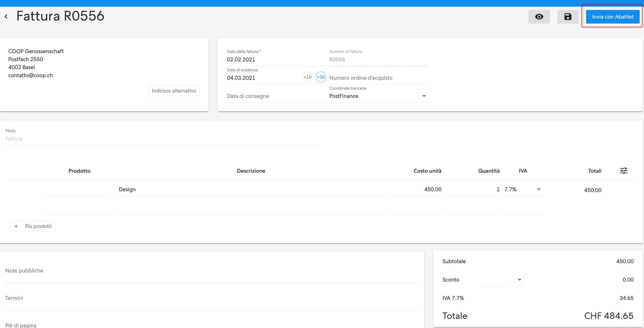This screenshot has width=644, height=328.
Task: Click the Prodotto field in the Design row
Action: point(75,189)
